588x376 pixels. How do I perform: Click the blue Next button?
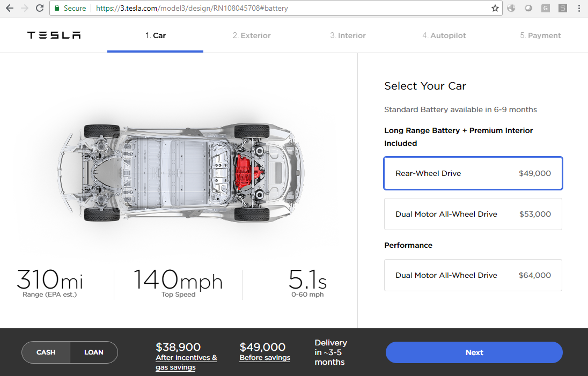pyautogui.click(x=474, y=352)
